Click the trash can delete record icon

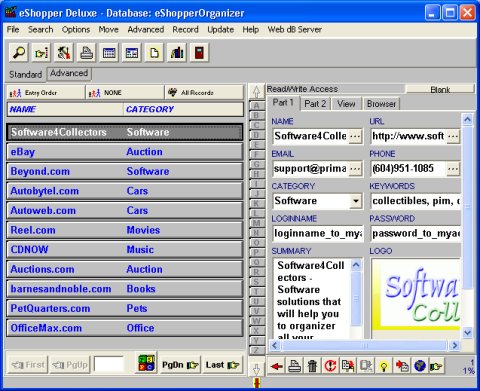coord(312,366)
